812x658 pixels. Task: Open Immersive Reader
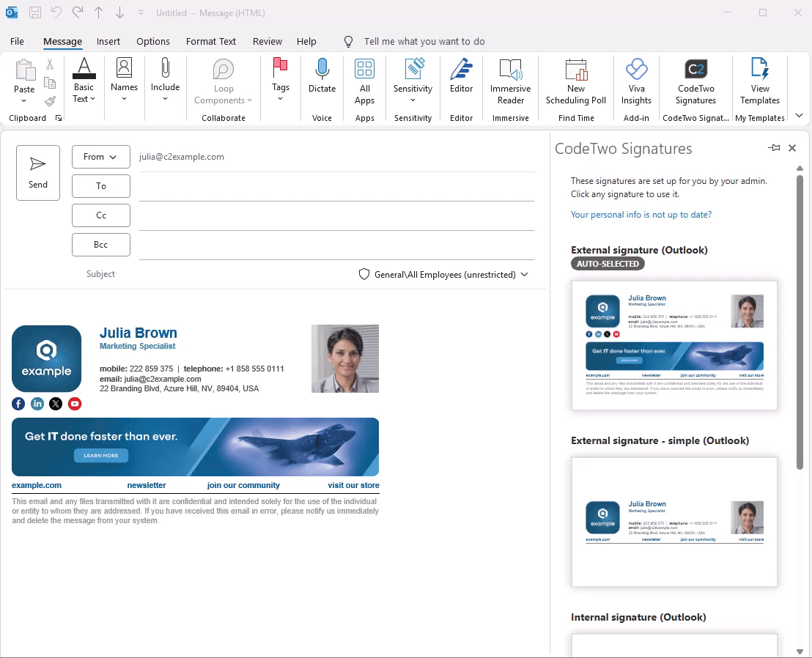point(511,82)
